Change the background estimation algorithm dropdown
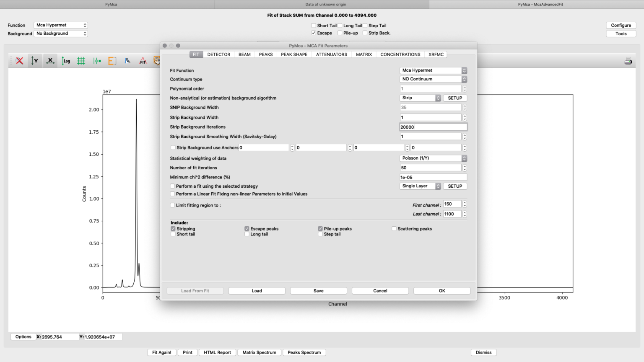Screen dimensions: 644x362 420,98
